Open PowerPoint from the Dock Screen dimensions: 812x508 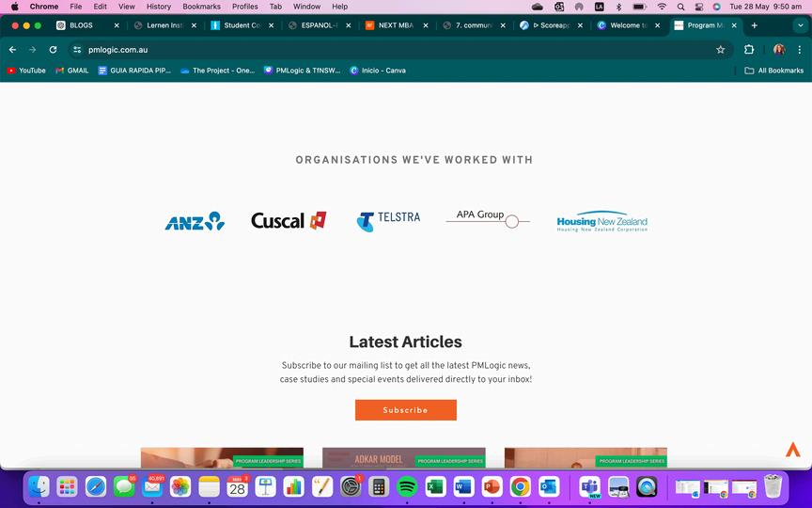[492, 486]
